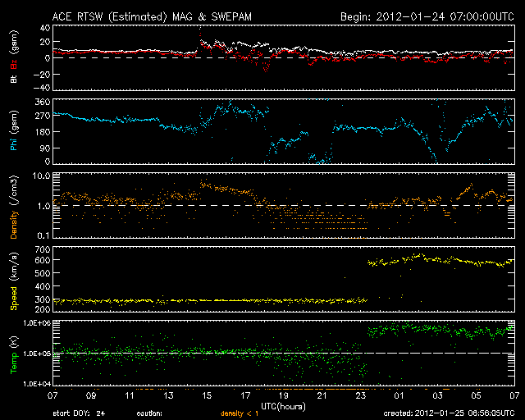Click the '15' hour tick label
This screenshot has width=525, height=420.
(207, 395)
